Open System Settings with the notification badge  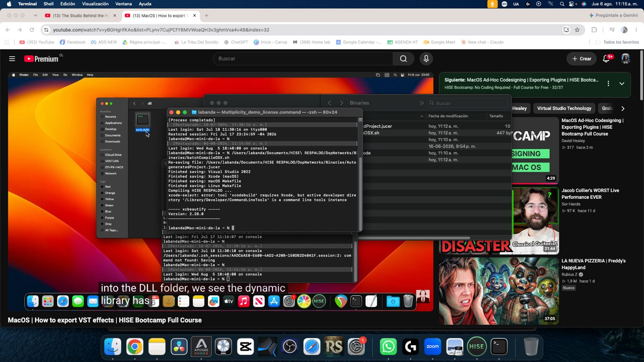point(356,347)
